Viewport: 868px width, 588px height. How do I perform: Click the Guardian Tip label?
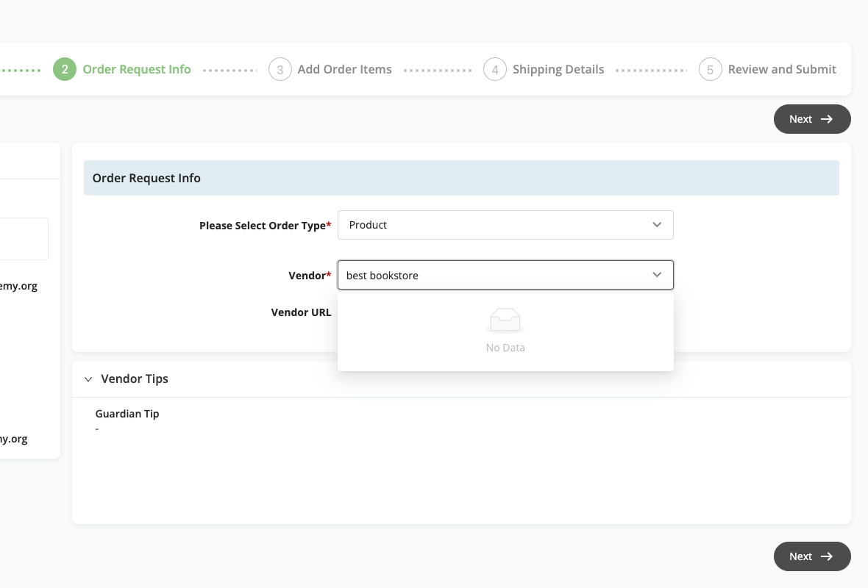(127, 414)
